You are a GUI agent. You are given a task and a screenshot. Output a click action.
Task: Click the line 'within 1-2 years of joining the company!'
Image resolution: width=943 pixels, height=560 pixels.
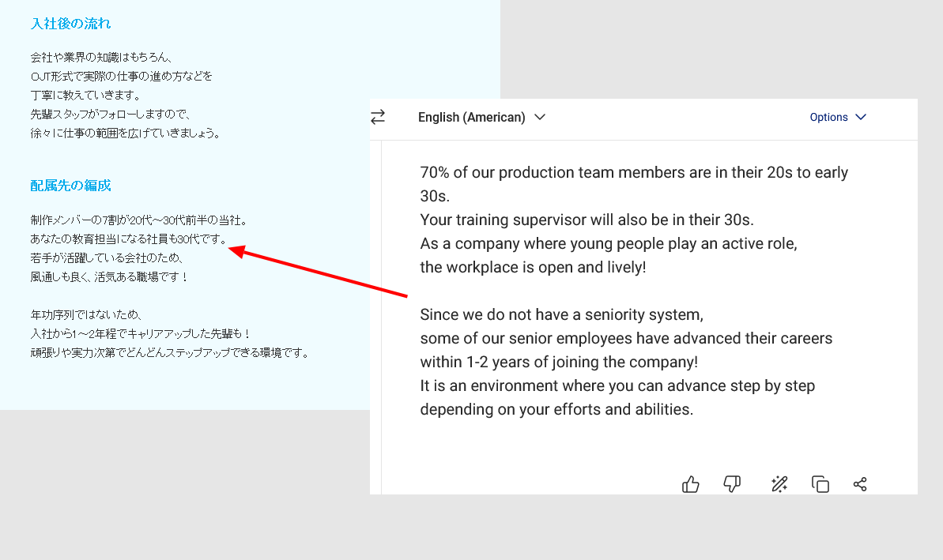coord(559,363)
